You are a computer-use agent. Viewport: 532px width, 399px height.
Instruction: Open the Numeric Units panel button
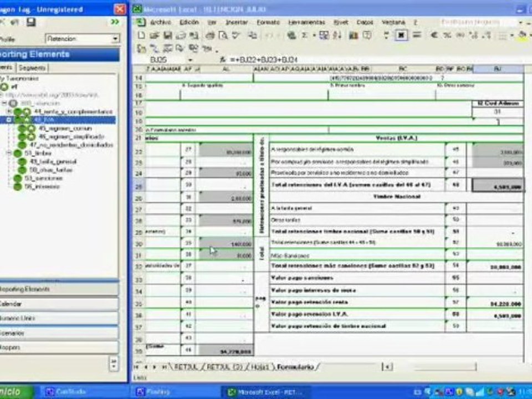coord(59,318)
